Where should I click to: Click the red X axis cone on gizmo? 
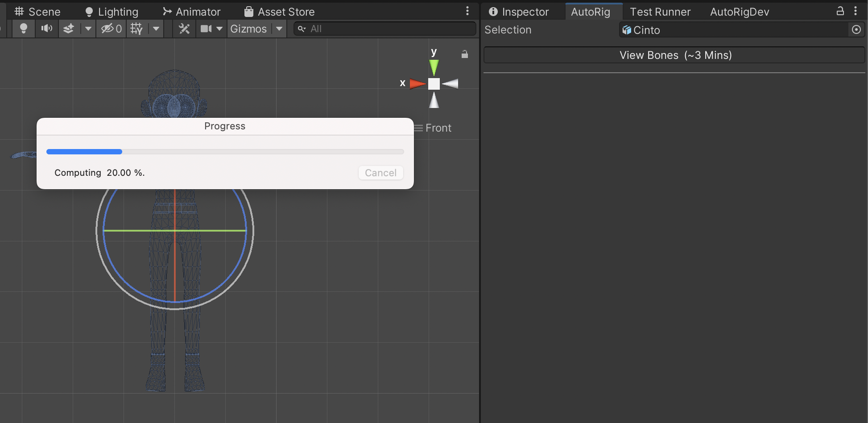(417, 83)
